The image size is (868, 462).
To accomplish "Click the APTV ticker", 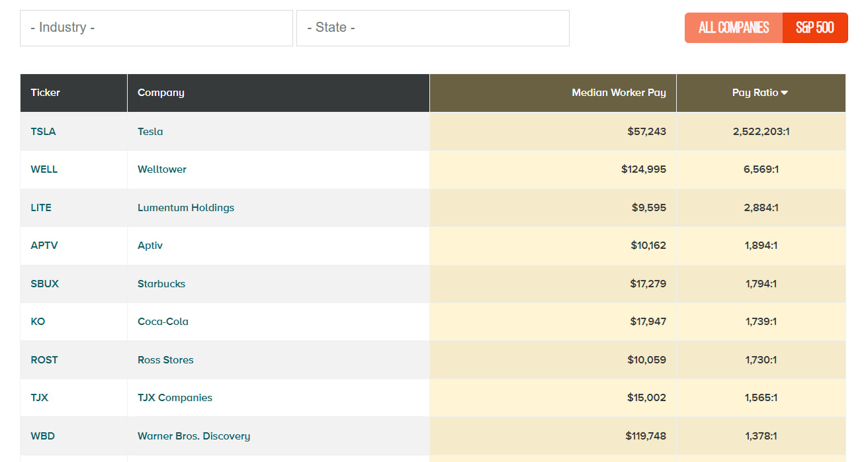I will (44, 246).
